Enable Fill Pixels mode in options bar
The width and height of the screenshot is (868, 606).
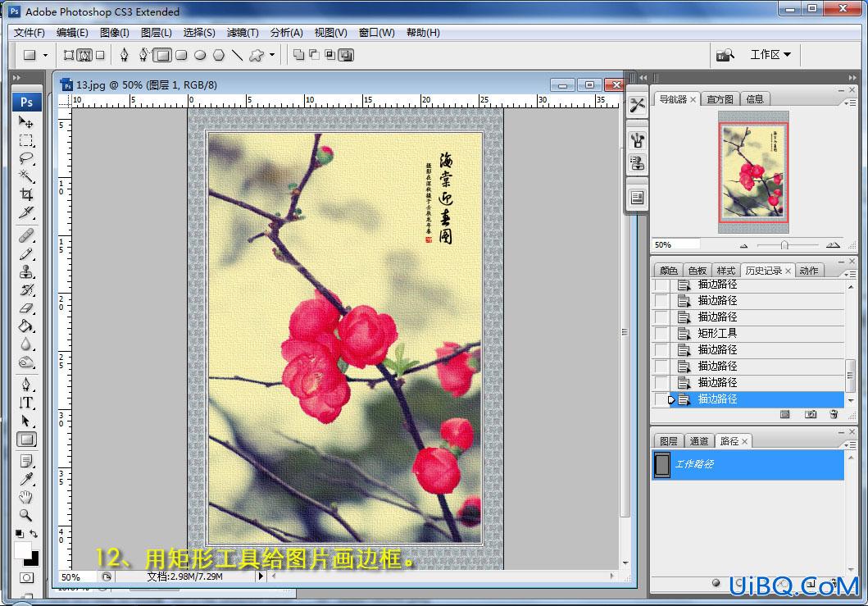(x=100, y=55)
